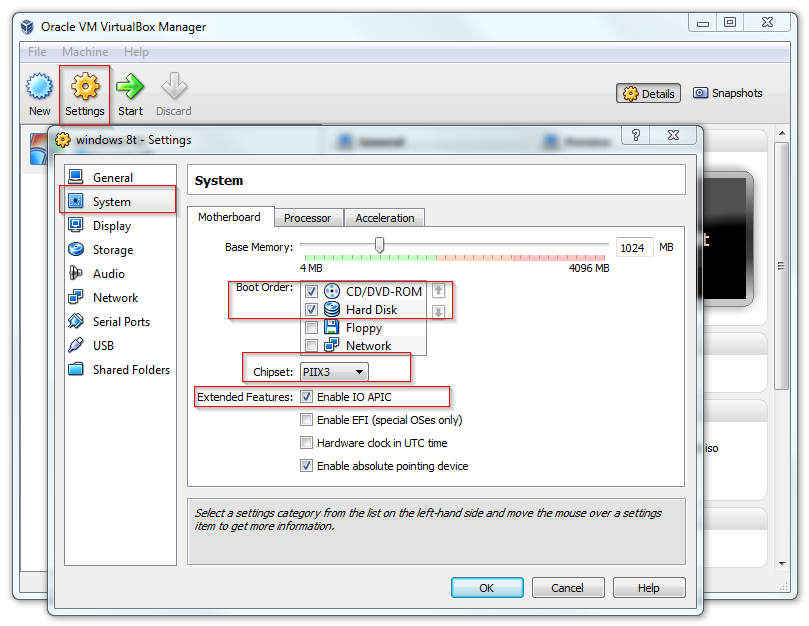Switch to the Acceleration tab
Image resolution: width=809 pixels, height=626 pixels.
click(384, 218)
